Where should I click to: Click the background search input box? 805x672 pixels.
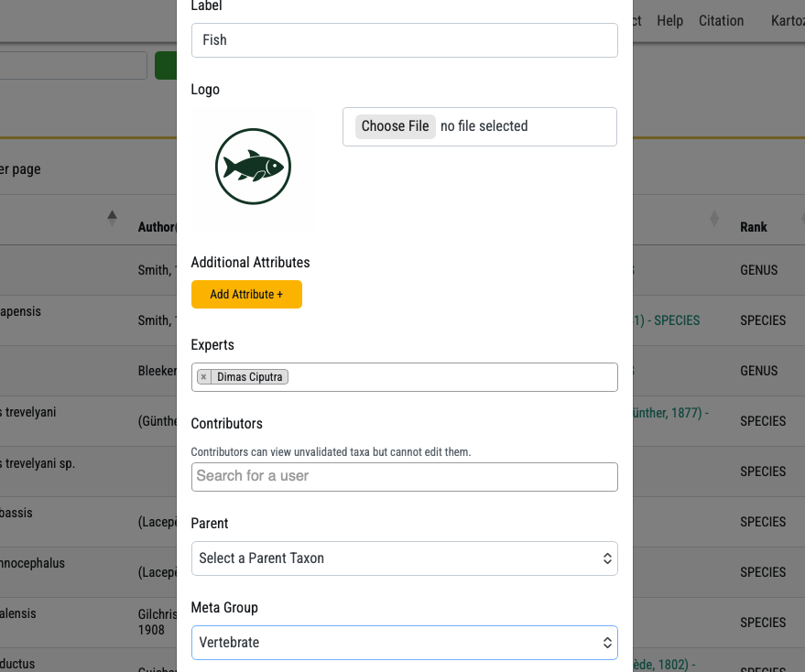[73, 65]
